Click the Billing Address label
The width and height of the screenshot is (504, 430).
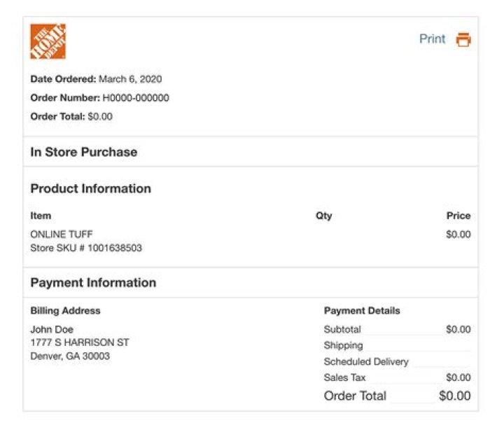tap(65, 310)
